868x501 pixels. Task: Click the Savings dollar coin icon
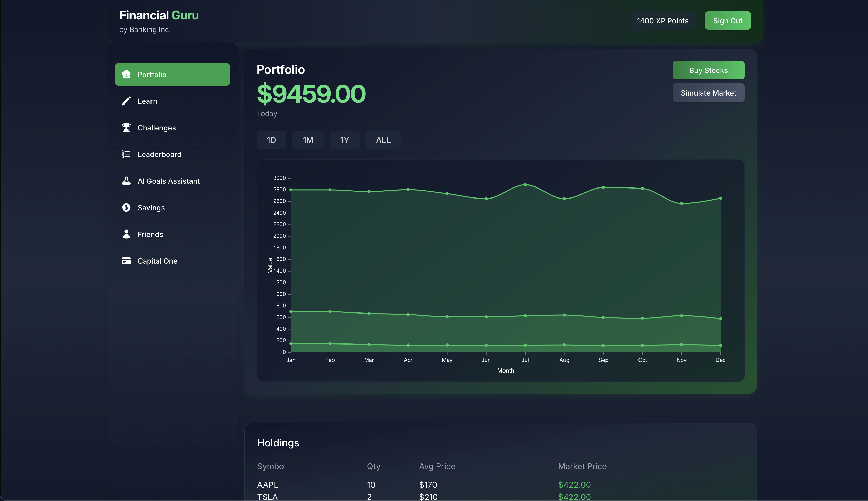pyautogui.click(x=126, y=207)
